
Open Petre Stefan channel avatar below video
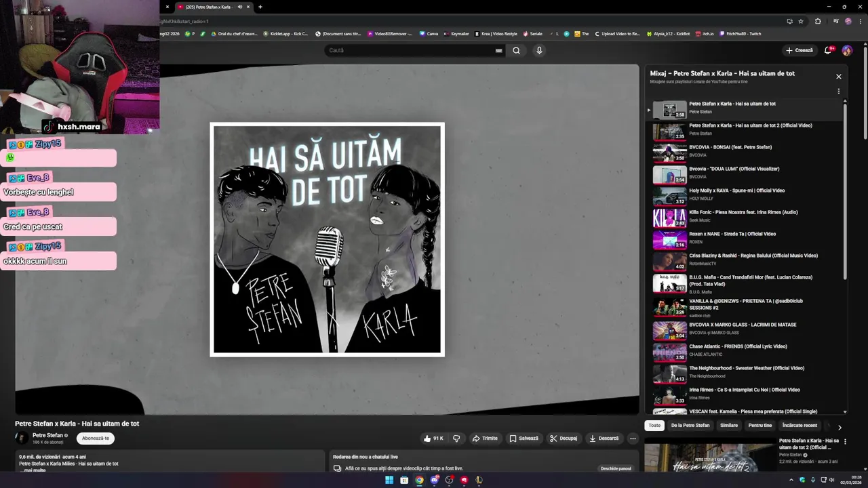coord(22,439)
